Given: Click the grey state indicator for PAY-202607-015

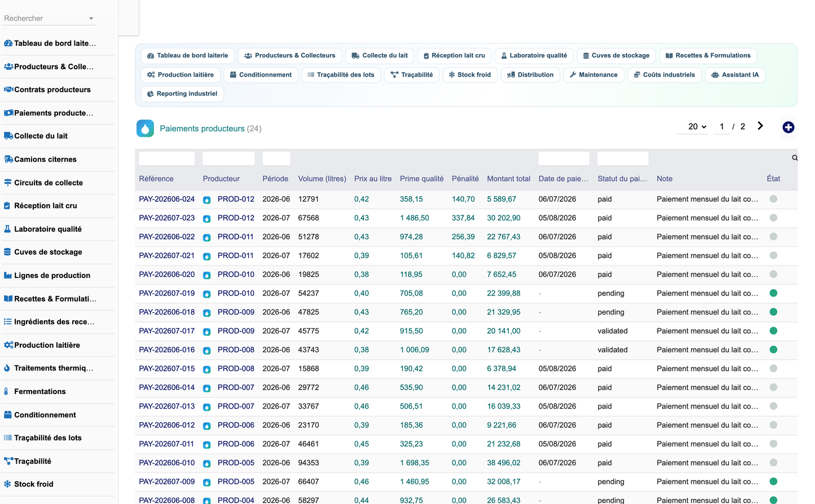Looking at the screenshot, I should [773, 368].
